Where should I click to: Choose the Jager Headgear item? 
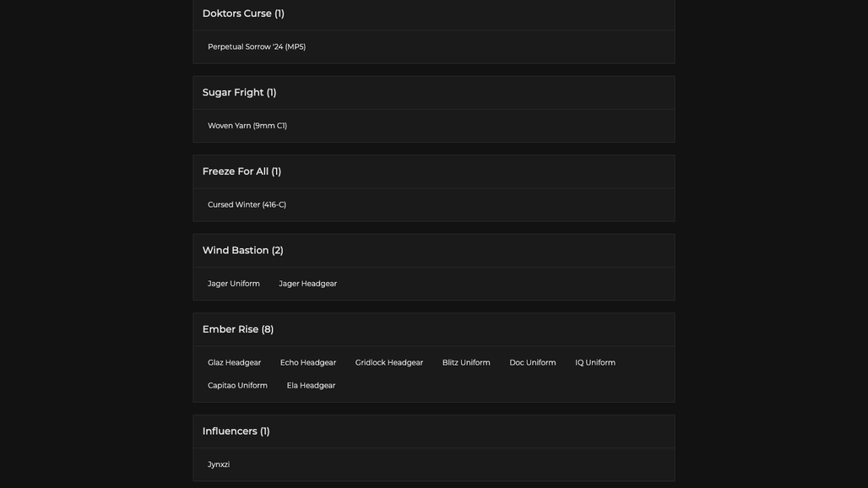tap(307, 284)
